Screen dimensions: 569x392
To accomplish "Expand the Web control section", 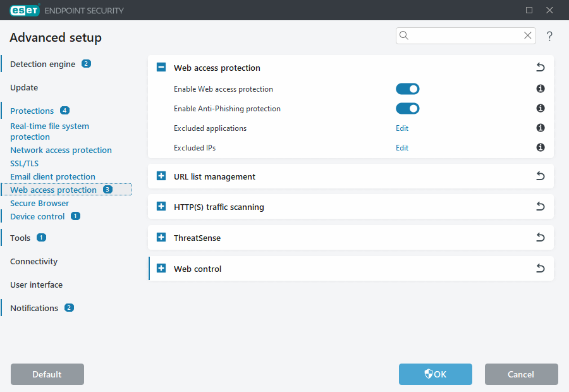I will tap(161, 268).
